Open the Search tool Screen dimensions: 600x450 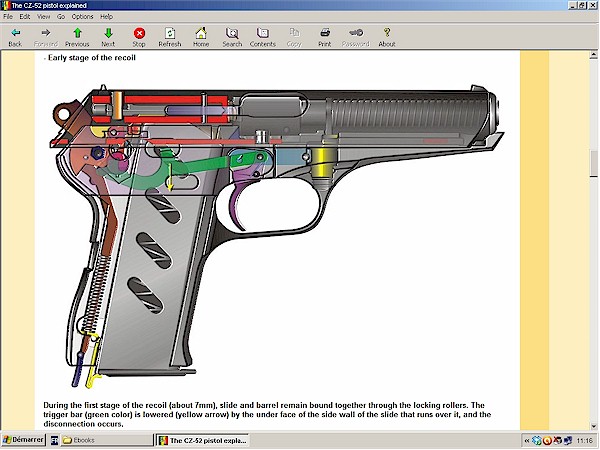(232, 37)
